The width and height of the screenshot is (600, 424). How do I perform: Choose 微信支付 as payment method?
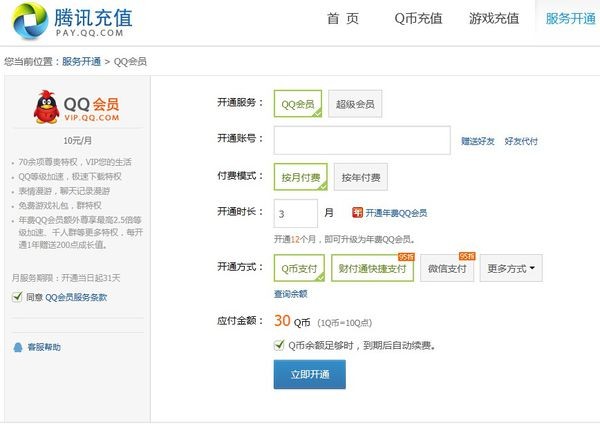pyautogui.click(x=446, y=268)
